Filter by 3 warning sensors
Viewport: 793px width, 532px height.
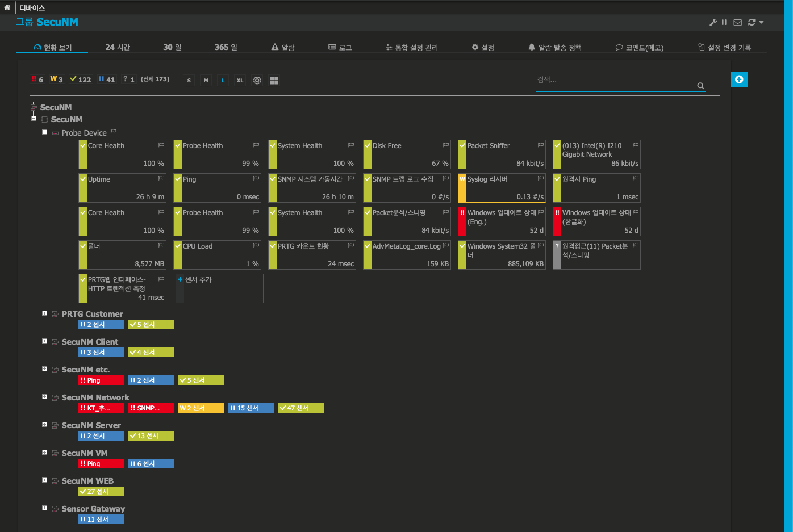(56, 79)
